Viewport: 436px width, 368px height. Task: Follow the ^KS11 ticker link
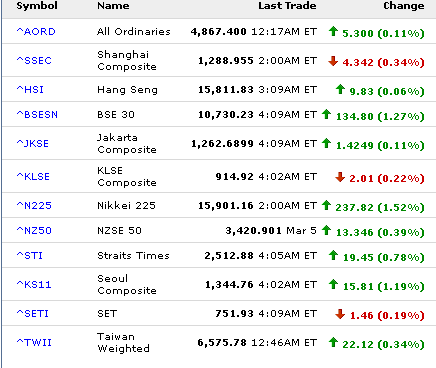coord(34,285)
